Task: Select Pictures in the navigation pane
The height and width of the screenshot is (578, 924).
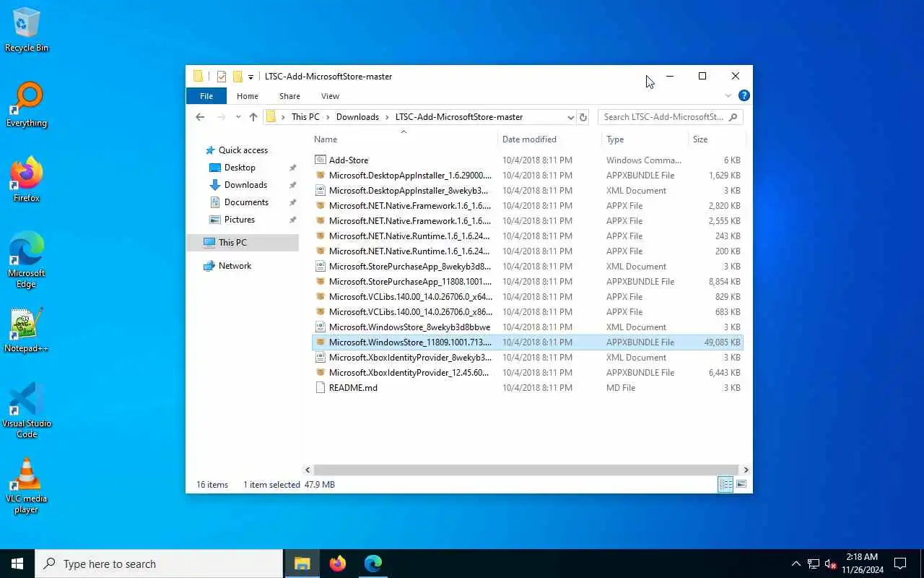Action: (239, 220)
